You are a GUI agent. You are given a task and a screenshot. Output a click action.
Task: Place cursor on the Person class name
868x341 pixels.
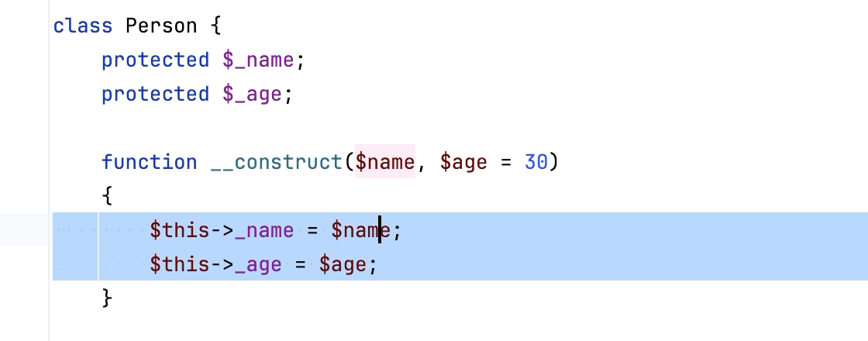coord(161,26)
